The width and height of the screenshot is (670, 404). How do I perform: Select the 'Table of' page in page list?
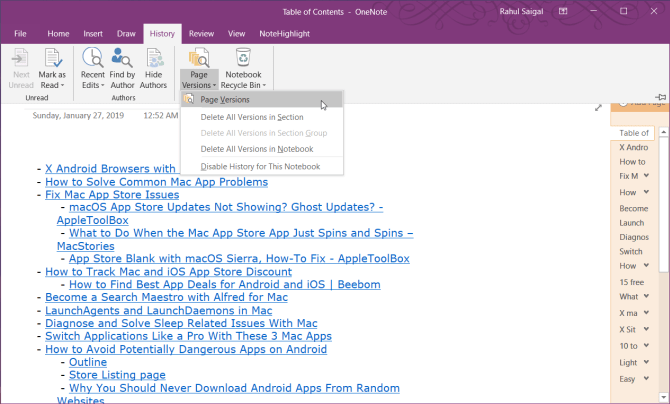coord(634,132)
